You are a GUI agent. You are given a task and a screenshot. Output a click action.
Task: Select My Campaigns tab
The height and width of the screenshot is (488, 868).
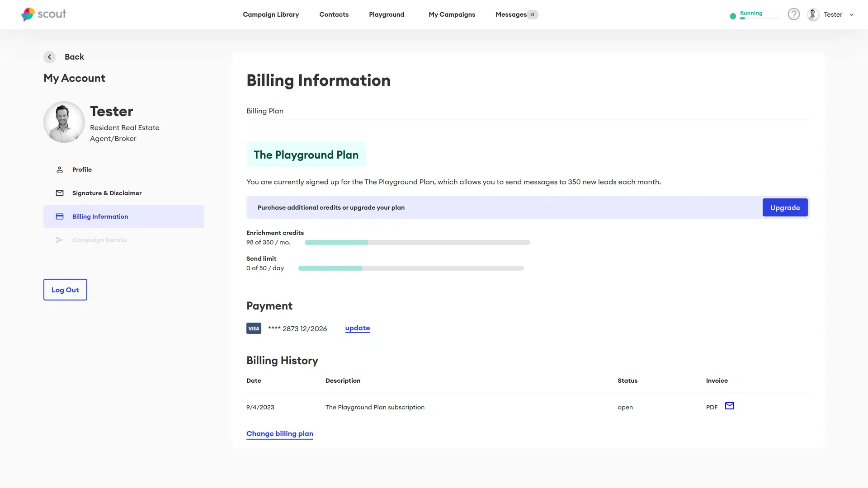452,14
